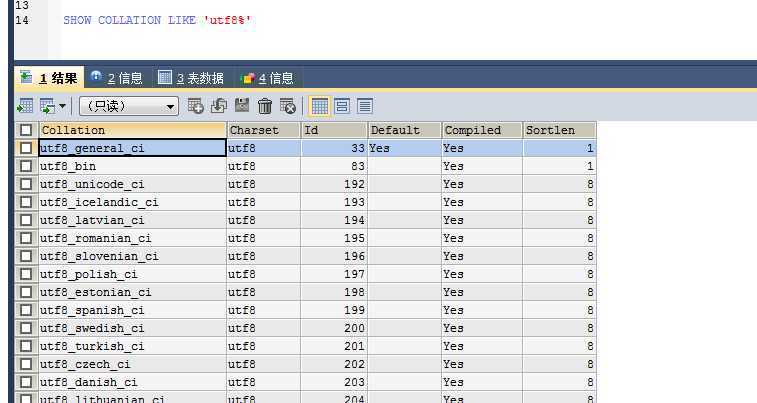Sort by the Id column header
Image resolution: width=757 pixels, height=403 pixels.
[334, 130]
